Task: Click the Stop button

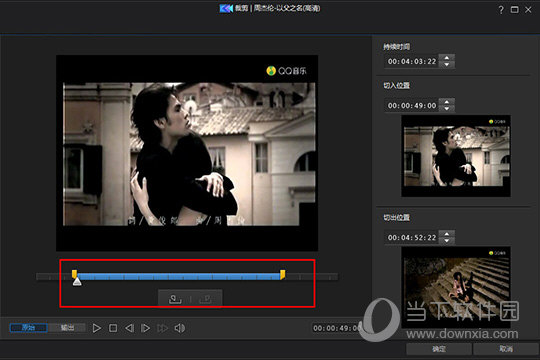Action: pos(113,328)
